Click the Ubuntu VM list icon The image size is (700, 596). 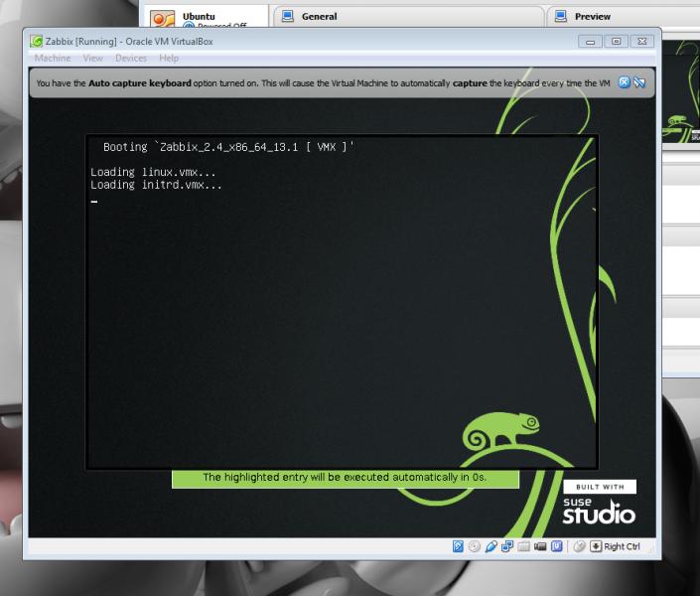[162, 19]
